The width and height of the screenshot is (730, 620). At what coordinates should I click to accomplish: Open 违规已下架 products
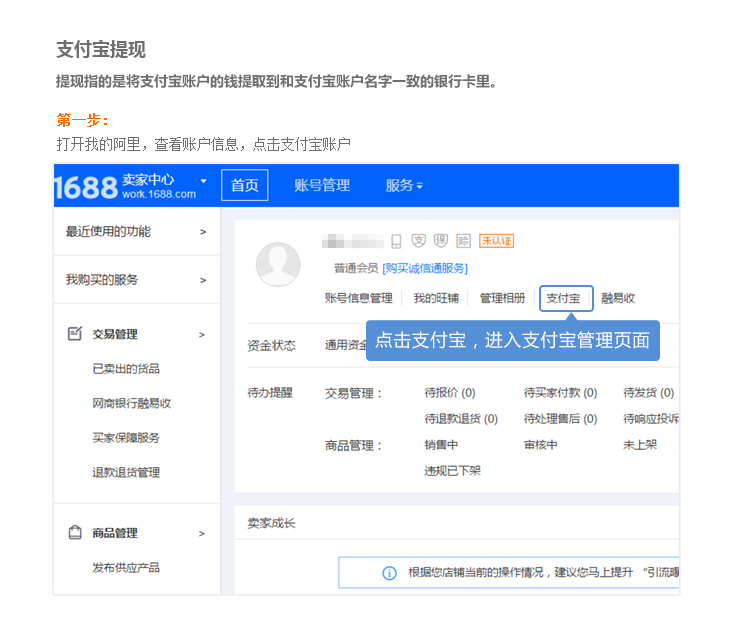(452, 471)
